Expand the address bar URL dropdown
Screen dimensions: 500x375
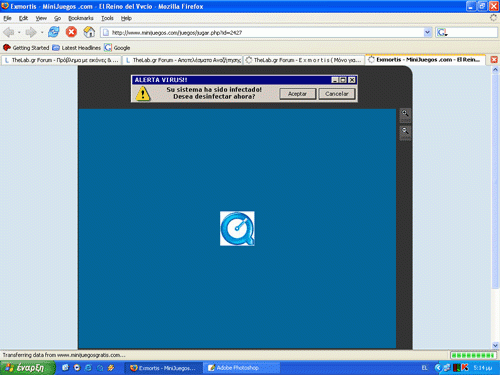(x=427, y=32)
